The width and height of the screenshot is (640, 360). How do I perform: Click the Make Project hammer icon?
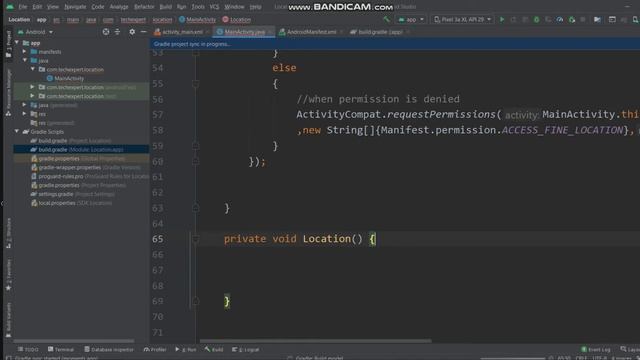(x=386, y=20)
